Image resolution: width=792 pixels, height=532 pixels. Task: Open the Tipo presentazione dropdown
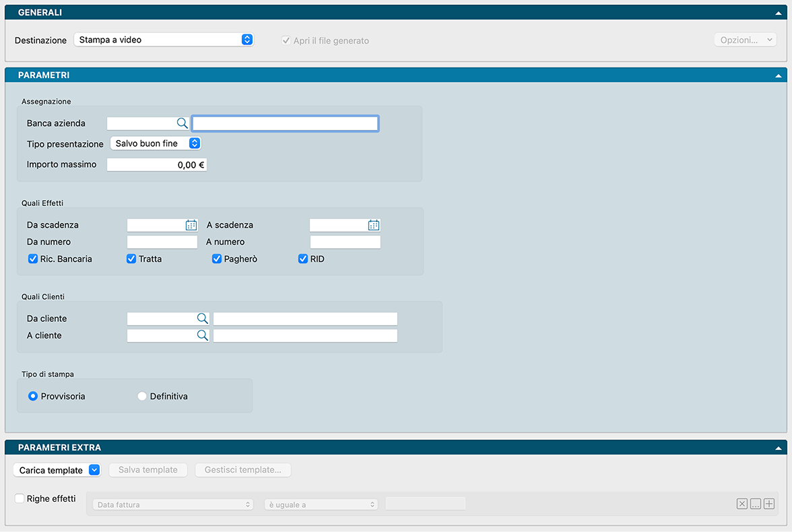(156, 143)
